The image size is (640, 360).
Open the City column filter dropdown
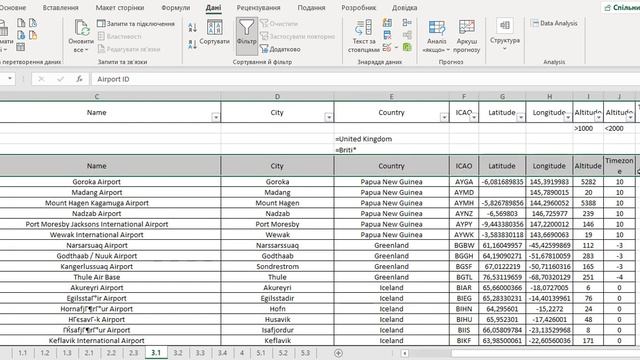[329, 118]
